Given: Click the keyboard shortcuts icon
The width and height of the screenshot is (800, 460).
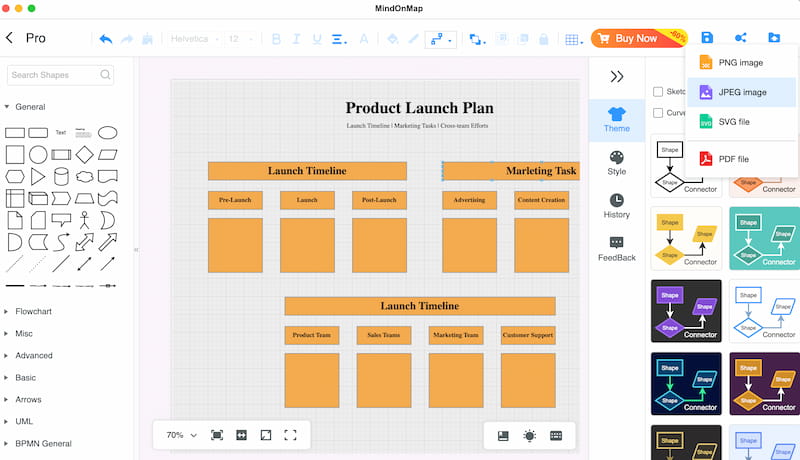Looking at the screenshot, I should [556, 436].
